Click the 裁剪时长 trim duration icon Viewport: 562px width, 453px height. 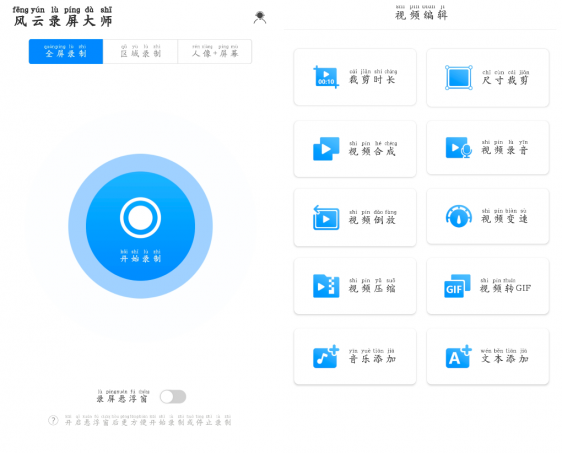(x=326, y=77)
